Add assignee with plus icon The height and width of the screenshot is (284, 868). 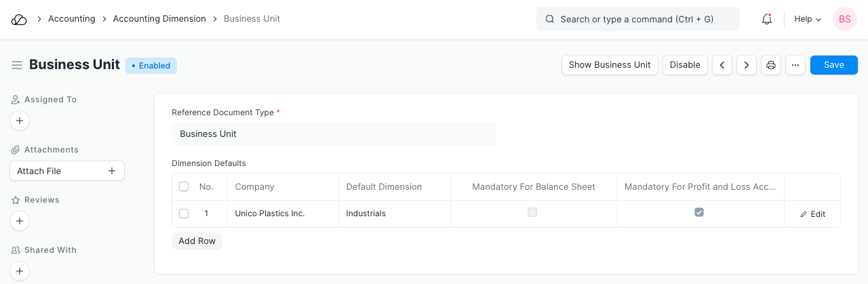tap(20, 121)
